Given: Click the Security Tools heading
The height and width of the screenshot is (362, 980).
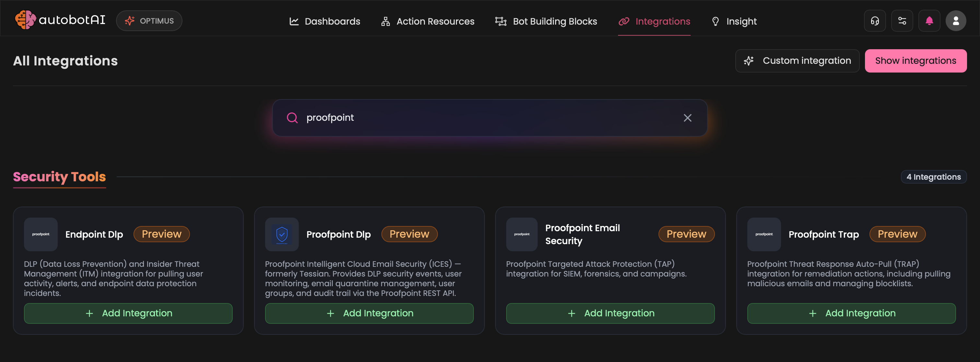Looking at the screenshot, I should click(x=59, y=177).
